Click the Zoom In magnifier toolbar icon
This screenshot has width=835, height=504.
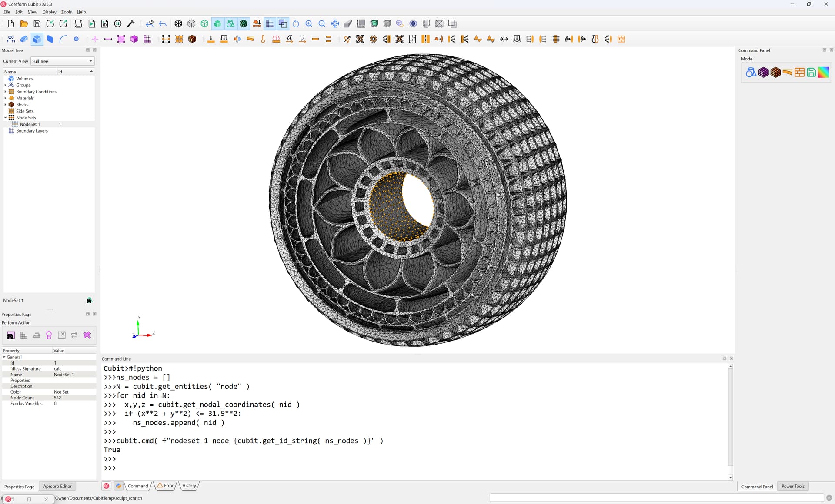pos(309,24)
